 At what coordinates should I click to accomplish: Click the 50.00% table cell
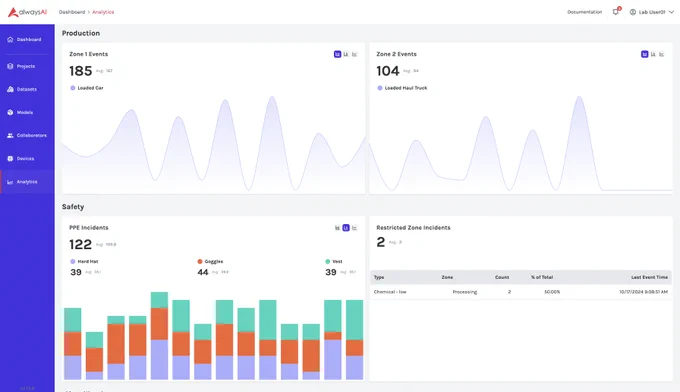click(x=552, y=292)
